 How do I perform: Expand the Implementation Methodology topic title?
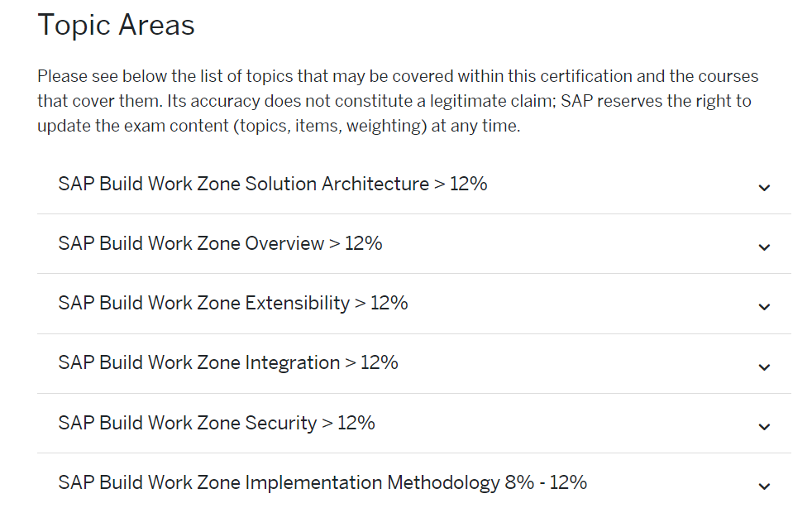(x=279, y=482)
